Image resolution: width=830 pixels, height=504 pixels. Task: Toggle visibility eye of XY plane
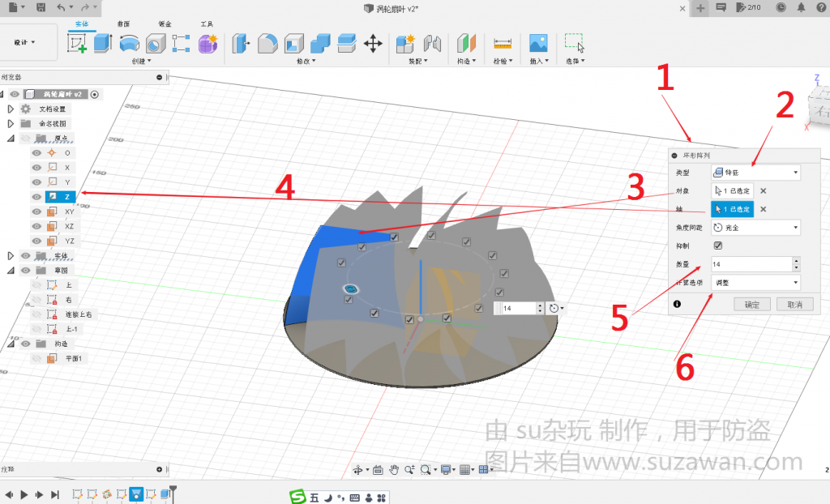point(36,211)
